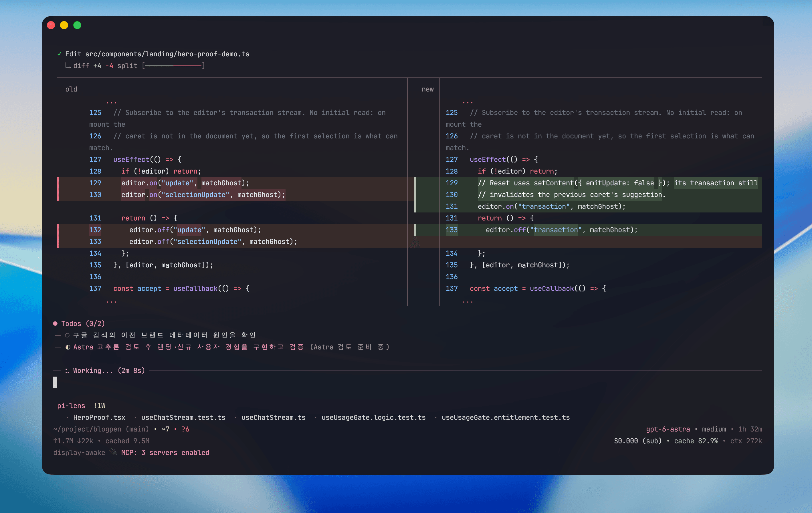Viewport: 812px width, 513px height.
Task: Click the Todos (0/2) heading
Action: coord(83,324)
